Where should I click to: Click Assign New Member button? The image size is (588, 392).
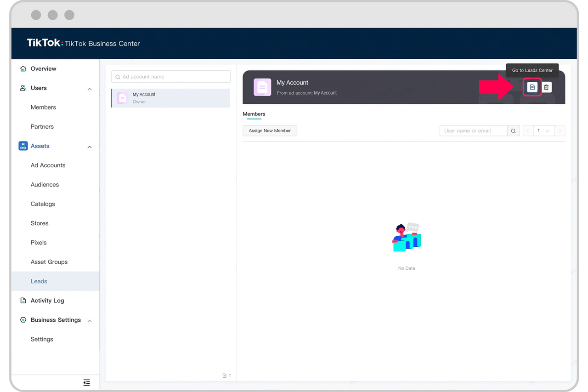[x=270, y=131]
